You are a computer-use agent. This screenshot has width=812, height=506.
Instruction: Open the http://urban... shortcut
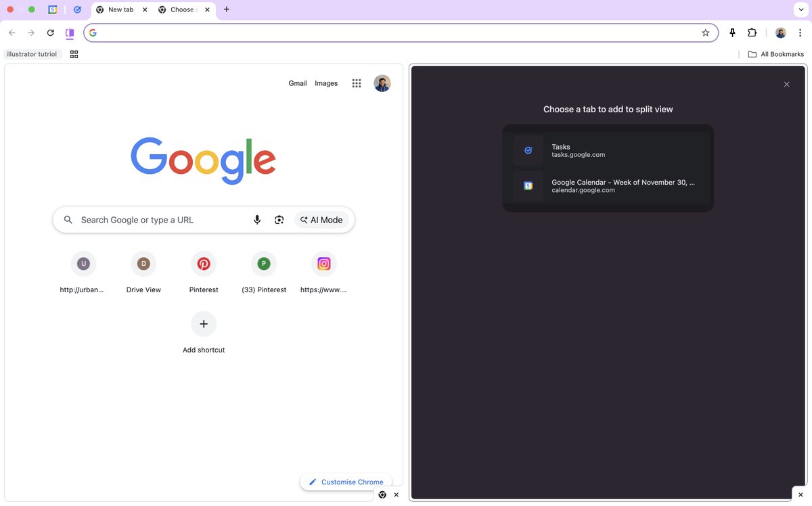83,273
